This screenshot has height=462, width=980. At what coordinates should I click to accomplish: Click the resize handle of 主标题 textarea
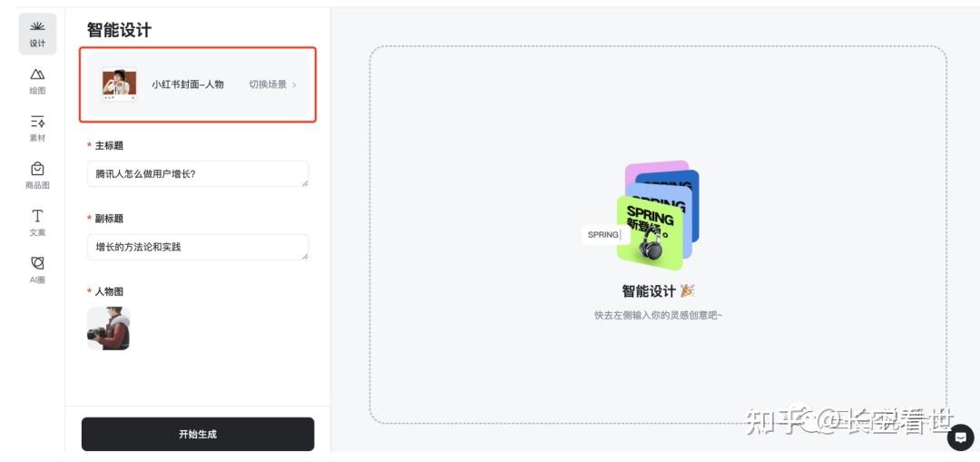(x=305, y=183)
